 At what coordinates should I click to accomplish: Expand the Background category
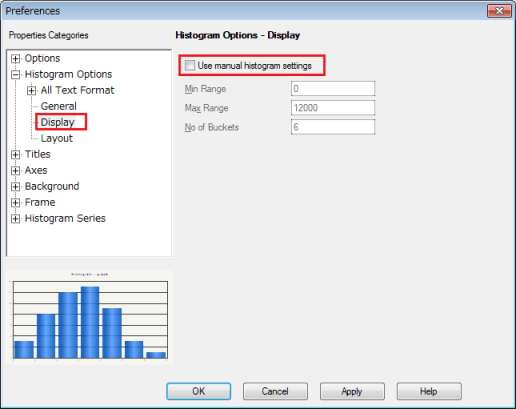(15, 187)
